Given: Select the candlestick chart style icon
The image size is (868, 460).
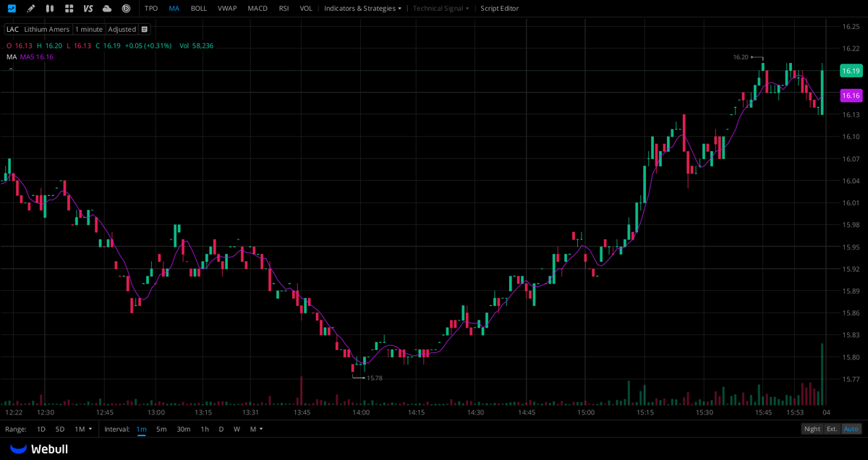Looking at the screenshot, I should [x=49, y=9].
